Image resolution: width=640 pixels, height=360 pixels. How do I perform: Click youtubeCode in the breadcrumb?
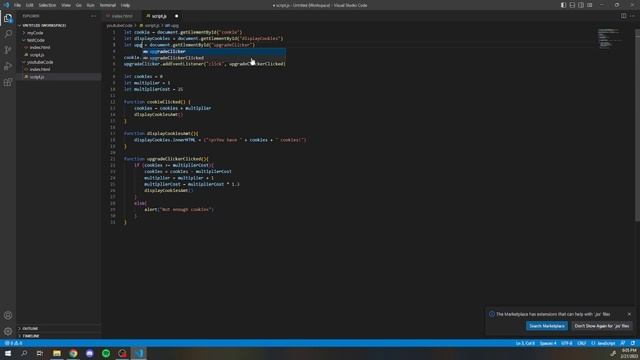(x=119, y=25)
